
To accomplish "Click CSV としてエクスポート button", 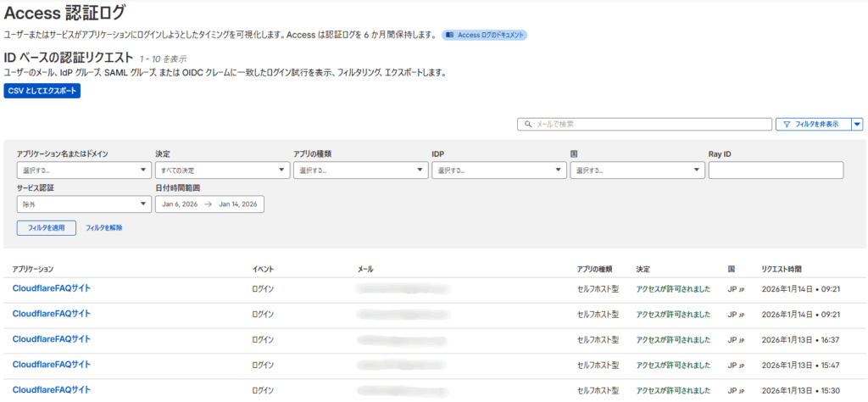I will pos(42,91).
